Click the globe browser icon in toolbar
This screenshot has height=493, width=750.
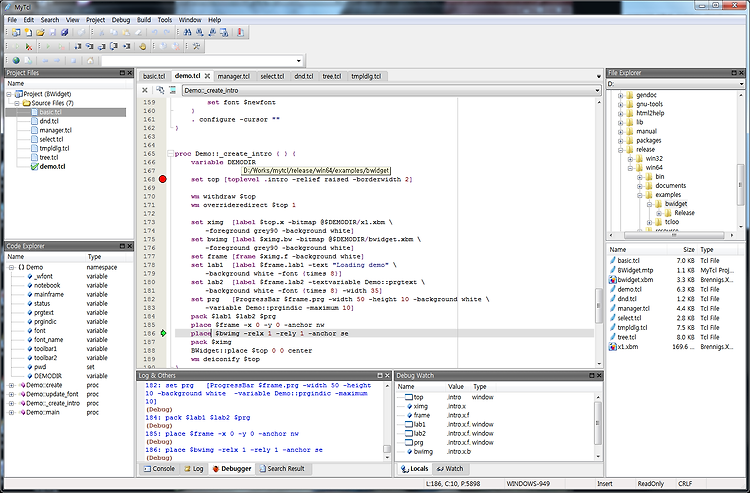click(16, 61)
